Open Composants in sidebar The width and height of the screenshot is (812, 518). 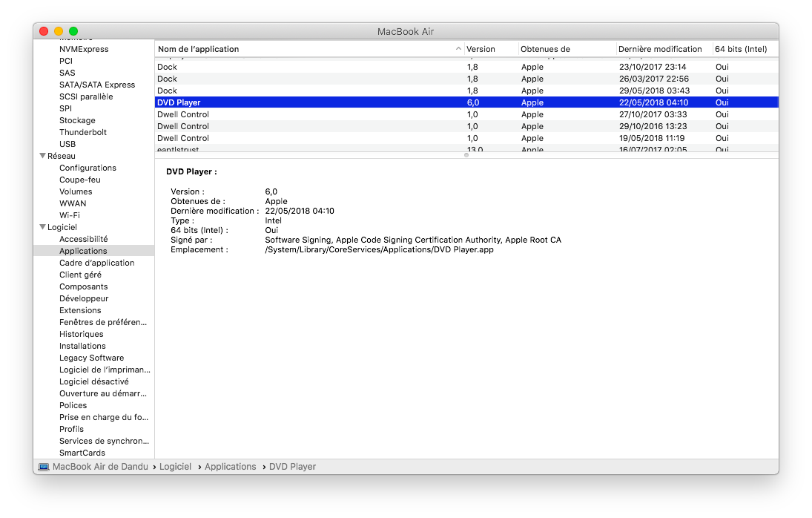coord(83,287)
